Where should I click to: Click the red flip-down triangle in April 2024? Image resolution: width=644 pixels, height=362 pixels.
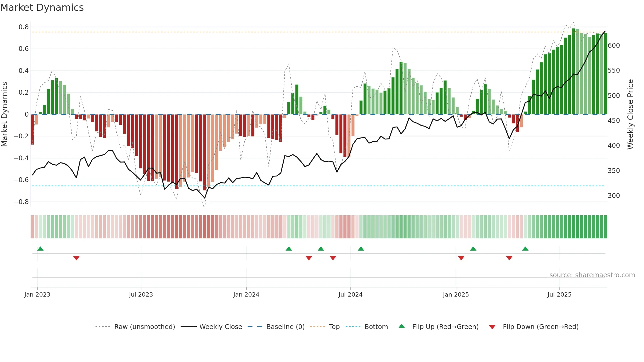point(309,258)
